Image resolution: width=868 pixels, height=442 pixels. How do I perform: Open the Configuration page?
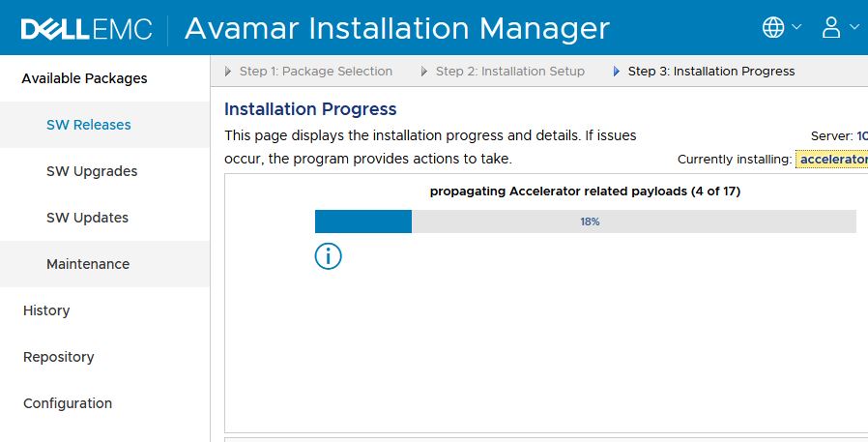pos(68,403)
